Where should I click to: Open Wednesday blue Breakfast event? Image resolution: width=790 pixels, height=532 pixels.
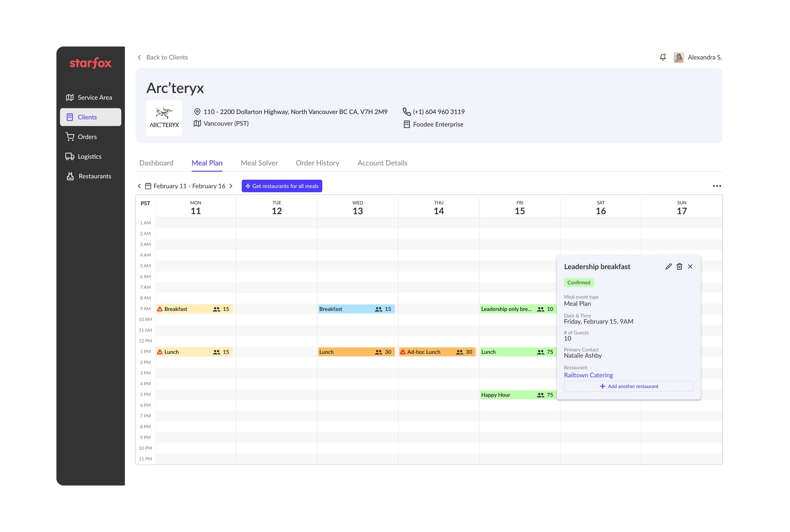click(x=356, y=309)
